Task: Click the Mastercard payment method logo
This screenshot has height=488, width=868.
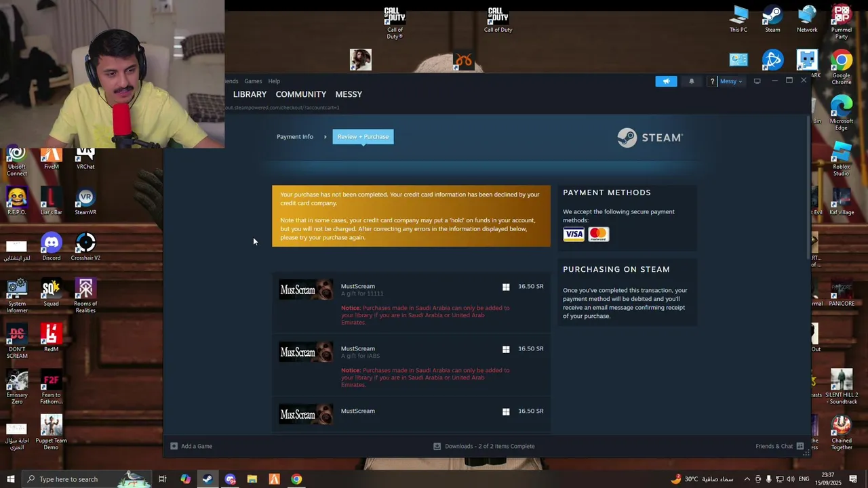Action: (x=598, y=235)
